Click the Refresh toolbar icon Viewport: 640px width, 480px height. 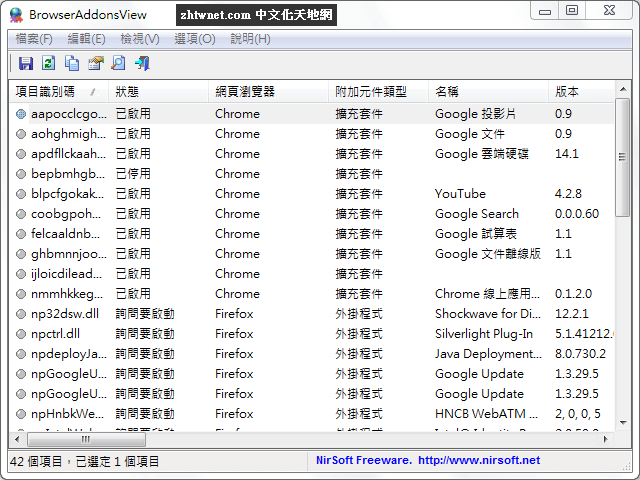49,63
